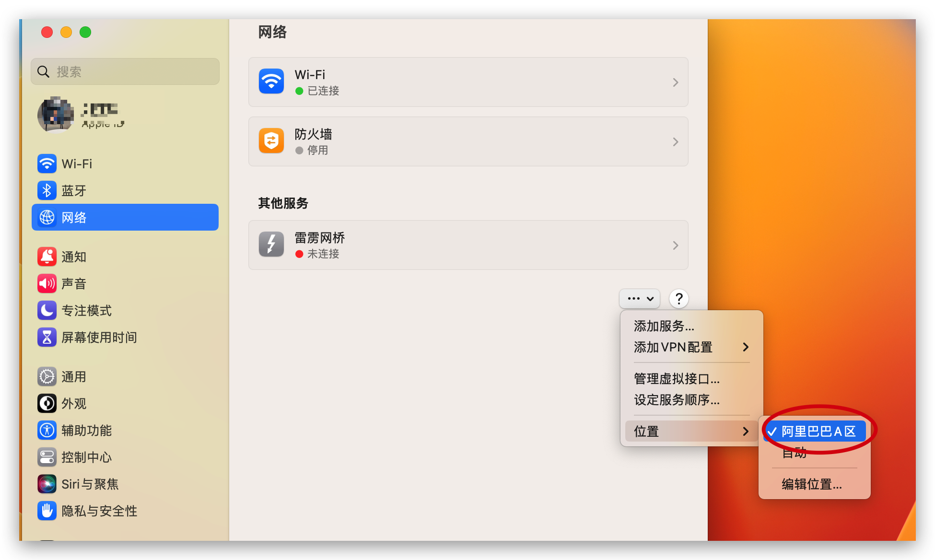935x560 pixels.
Task: Open Siri与聚焦 settings
Action: pyautogui.click(x=90, y=484)
